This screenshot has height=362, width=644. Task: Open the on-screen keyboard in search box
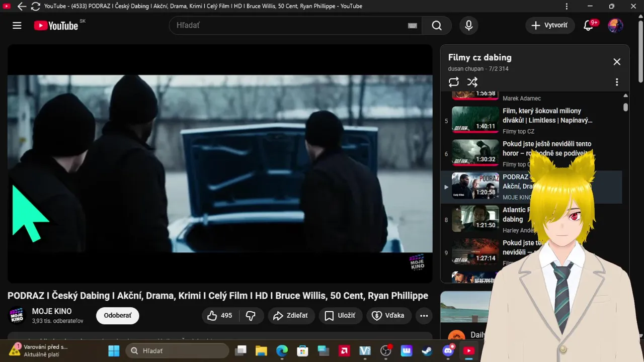pos(413,26)
